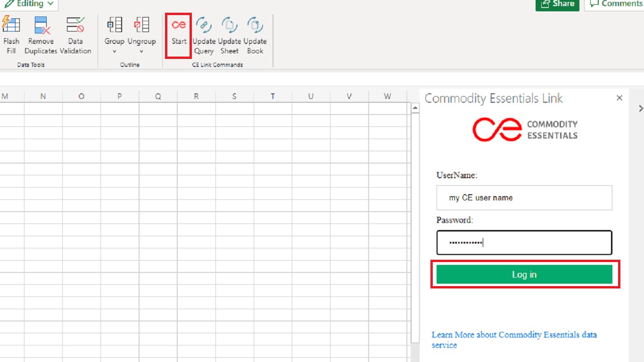Run Update Book command
The height and width of the screenshot is (362, 644).
255,36
